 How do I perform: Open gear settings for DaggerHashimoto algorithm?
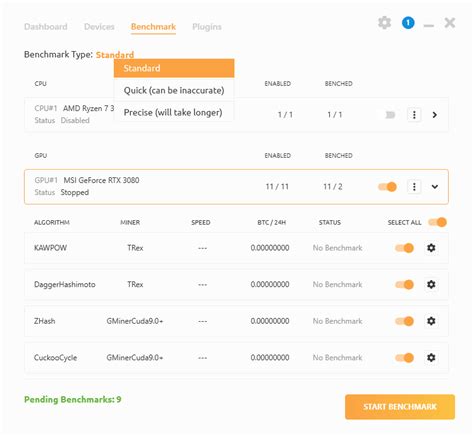click(x=431, y=284)
